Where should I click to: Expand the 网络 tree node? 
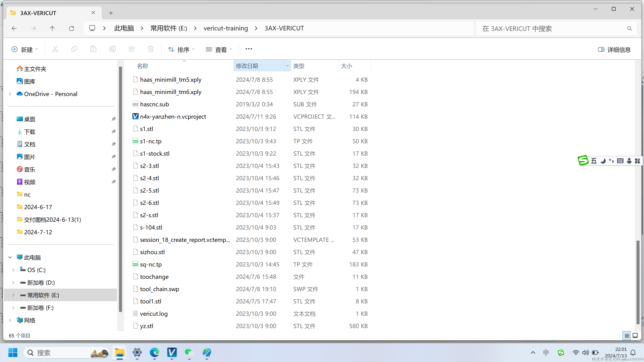(x=10, y=320)
